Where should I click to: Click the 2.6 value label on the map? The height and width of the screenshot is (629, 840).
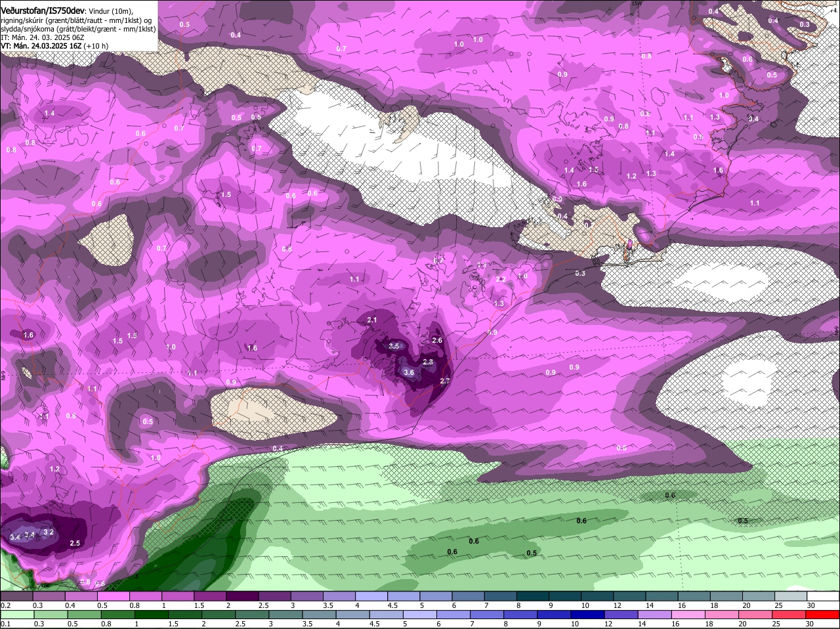click(x=437, y=340)
